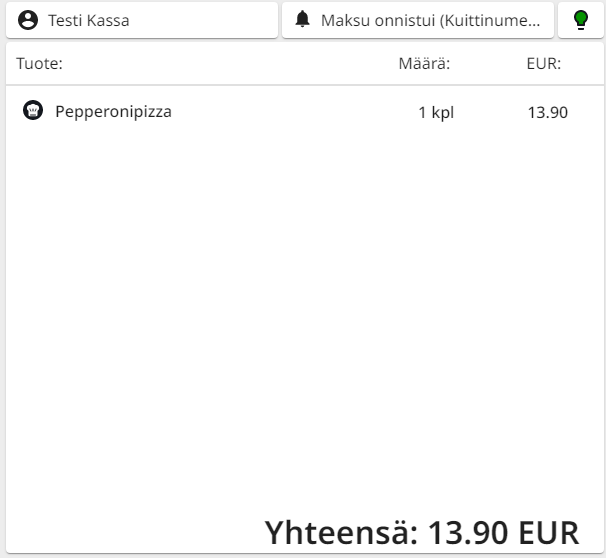Click the EUR column header
The image size is (606, 558).
(543, 64)
